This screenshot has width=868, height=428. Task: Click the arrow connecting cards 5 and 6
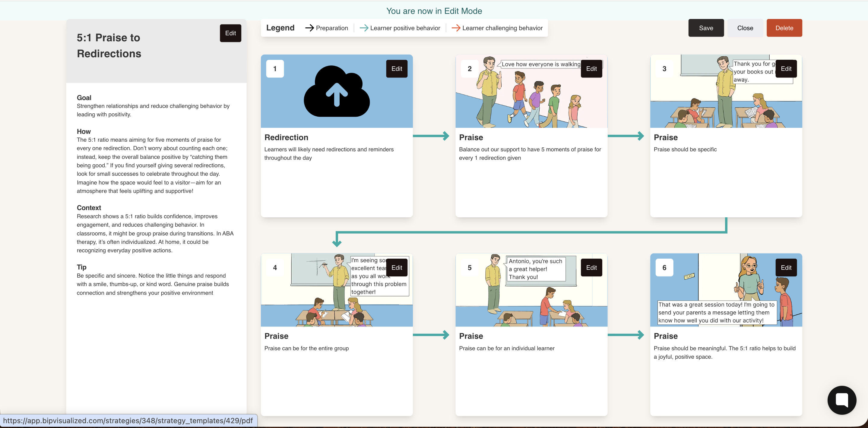(x=626, y=335)
